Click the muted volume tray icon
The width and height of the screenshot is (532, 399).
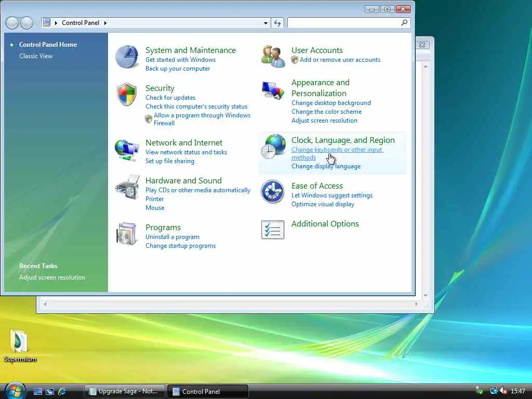[503, 391]
